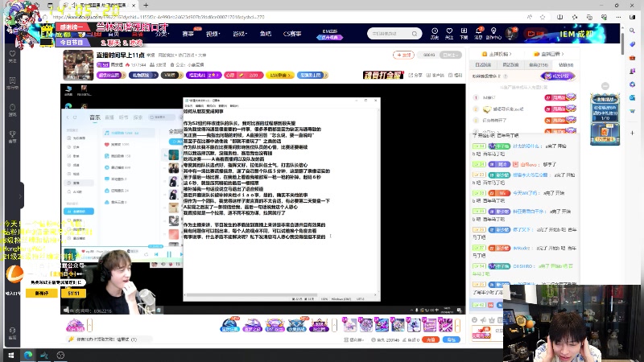Image resolution: width=644 pixels, height=362 pixels.
Task: Click the left sidebar trophy 赛事 icon
Action: coord(12,136)
